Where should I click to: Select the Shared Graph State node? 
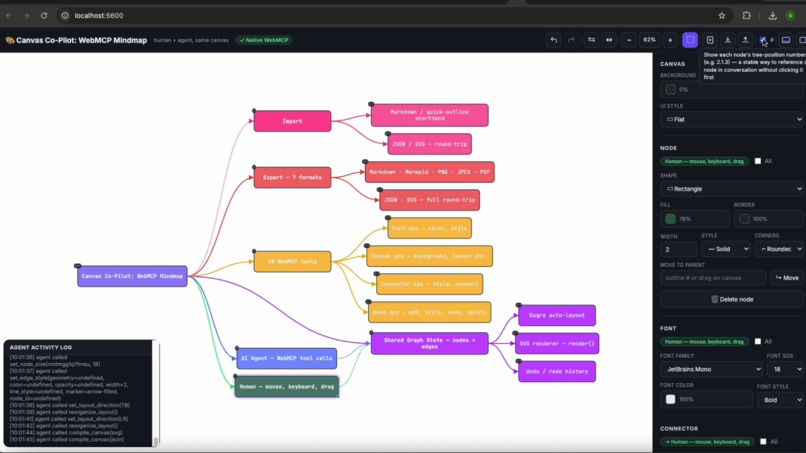[429, 343]
